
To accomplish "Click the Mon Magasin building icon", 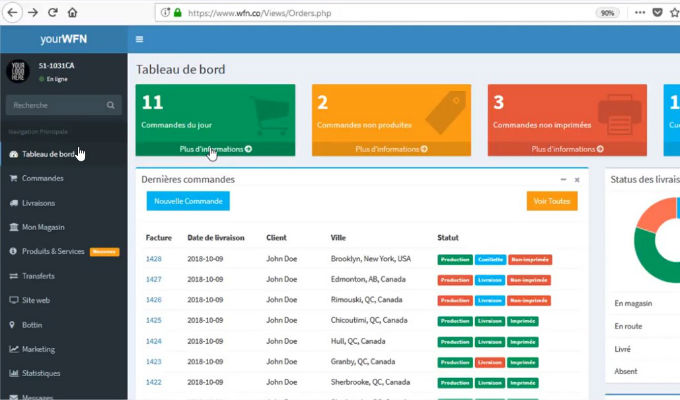I will (13, 227).
